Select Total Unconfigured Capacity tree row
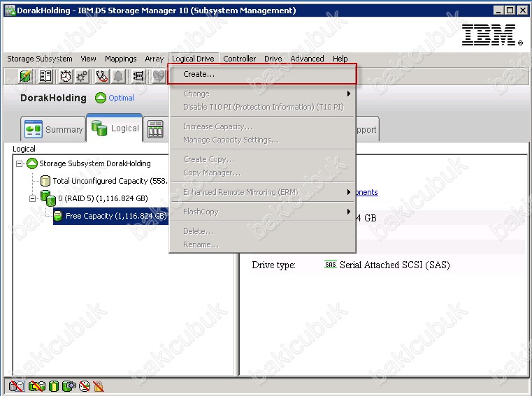 pyautogui.click(x=104, y=181)
